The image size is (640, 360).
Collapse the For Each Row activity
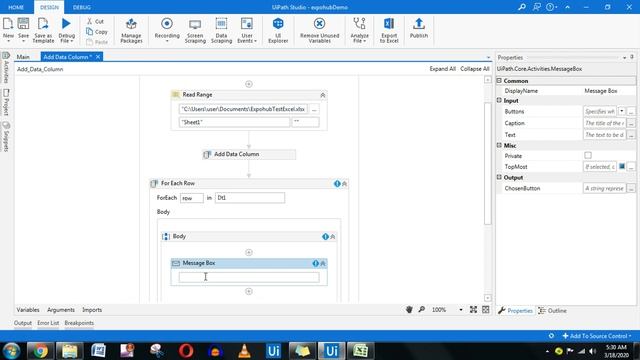(x=344, y=184)
